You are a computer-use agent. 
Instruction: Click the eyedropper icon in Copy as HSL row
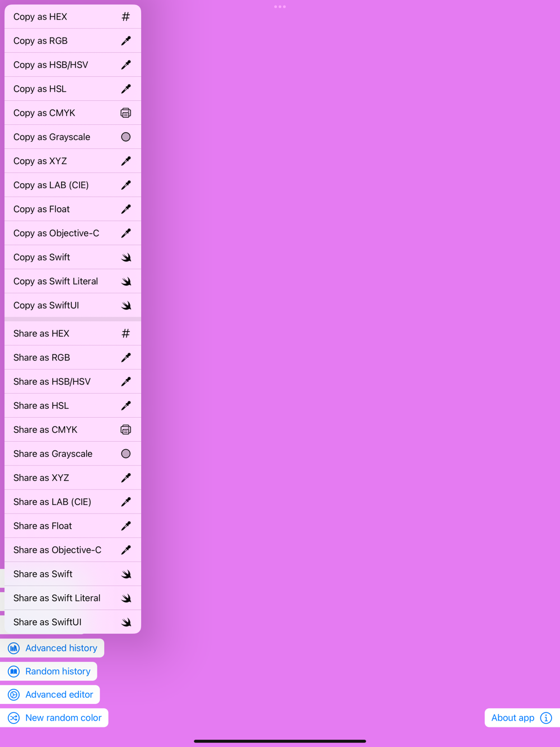(126, 89)
